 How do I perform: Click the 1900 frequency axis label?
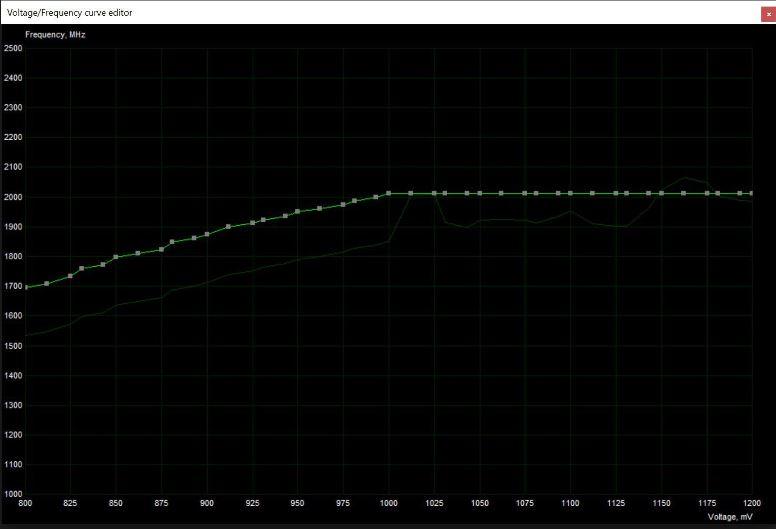click(x=13, y=227)
